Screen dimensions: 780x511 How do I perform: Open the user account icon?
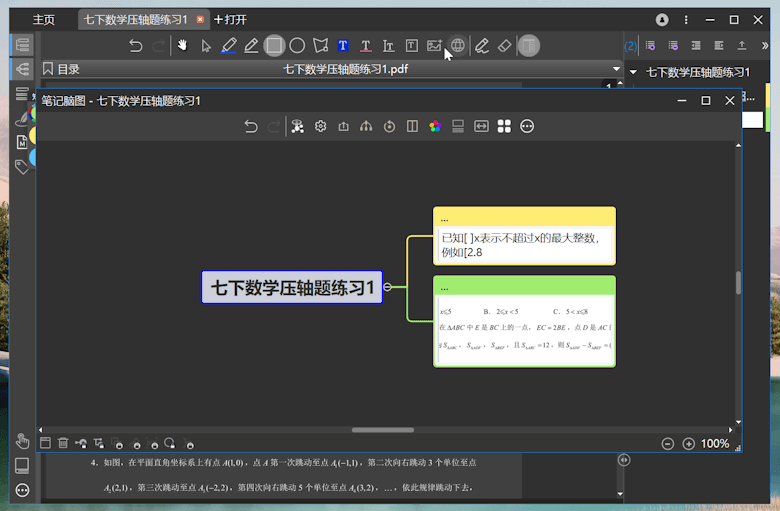point(662,20)
